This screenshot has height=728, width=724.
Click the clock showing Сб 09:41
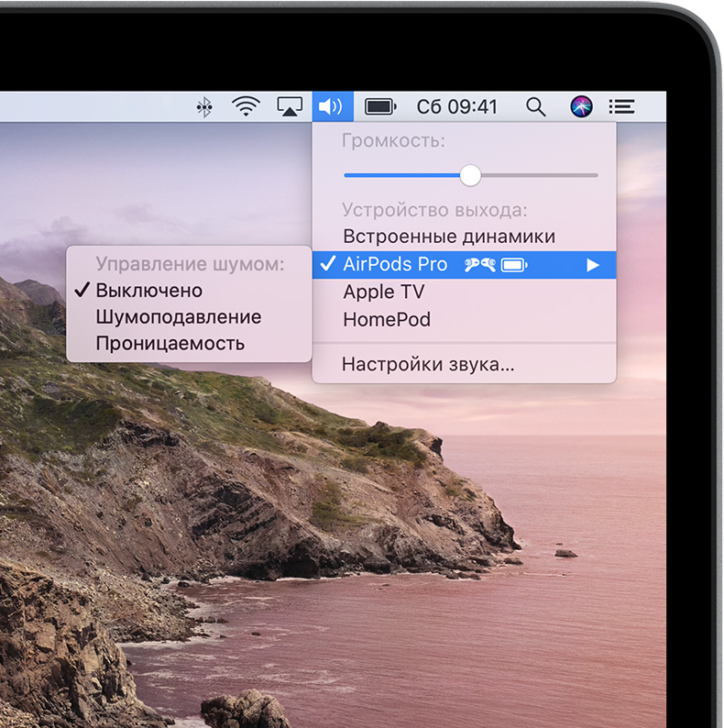click(456, 106)
